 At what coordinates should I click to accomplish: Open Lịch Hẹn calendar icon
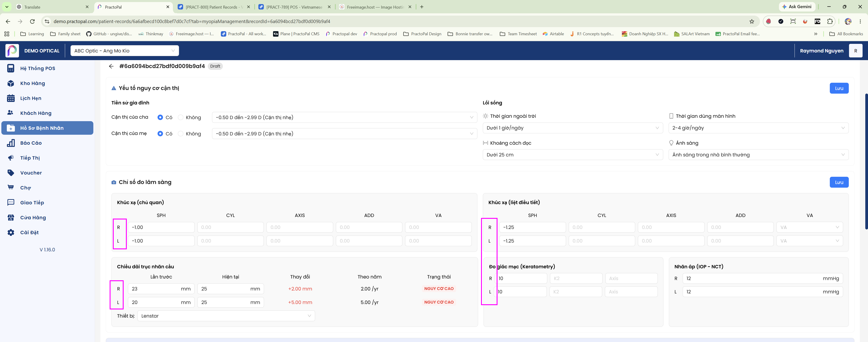point(11,98)
